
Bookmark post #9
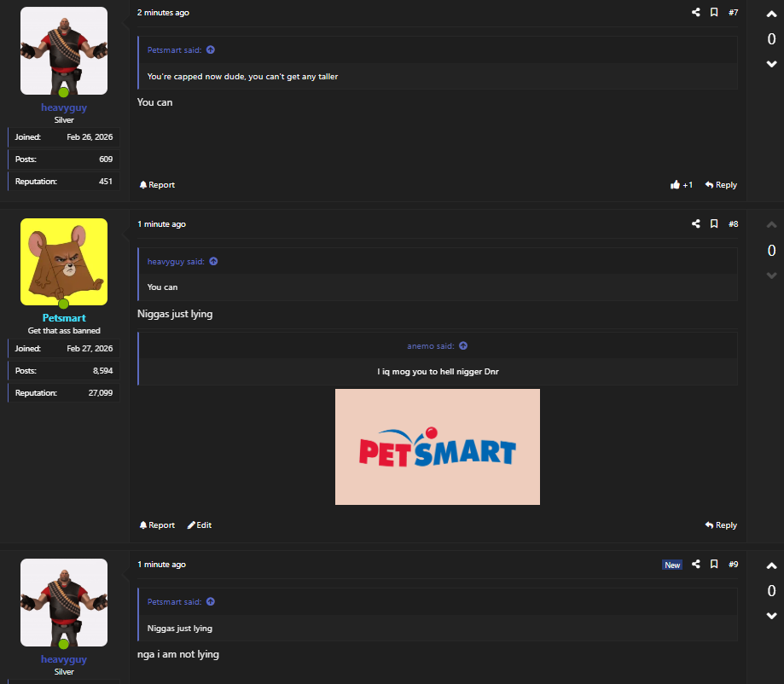[x=714, y=564]
